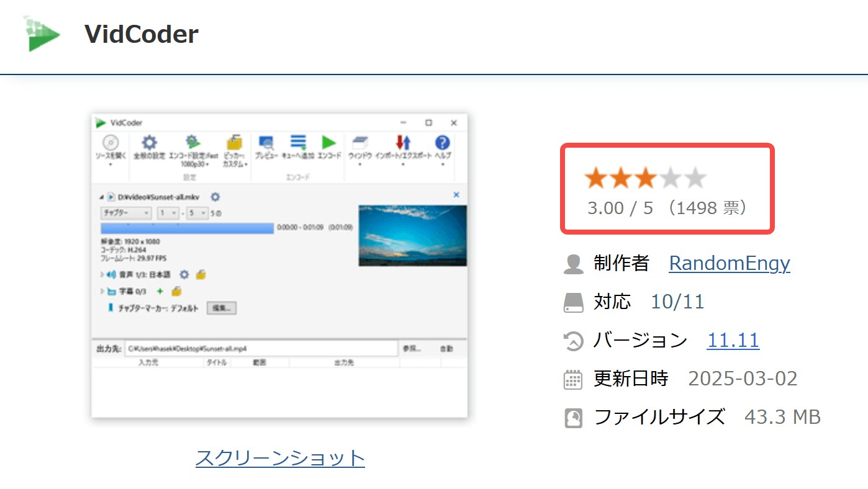Open the スクリーンショット link below the image
This screenshot has width=868, height=489.
click(x=280, y=458)
